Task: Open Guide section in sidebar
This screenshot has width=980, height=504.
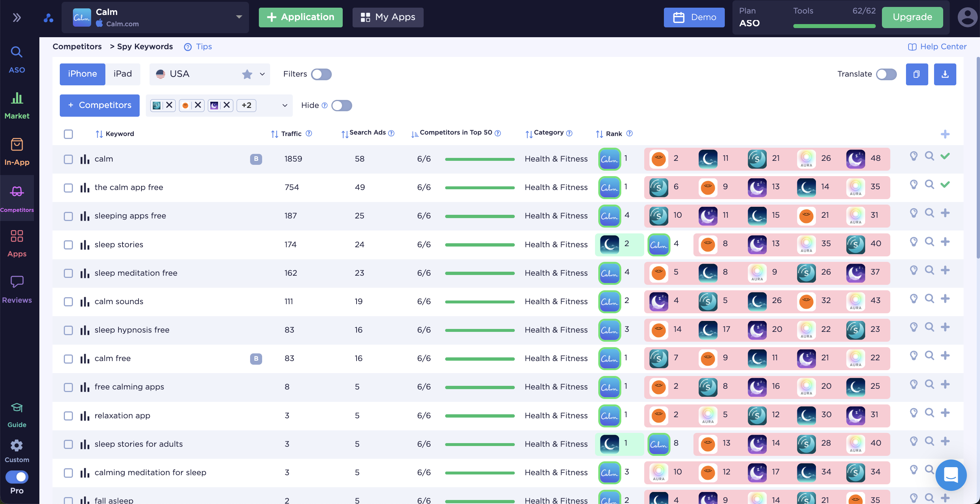Action: (x=17, y=415)
